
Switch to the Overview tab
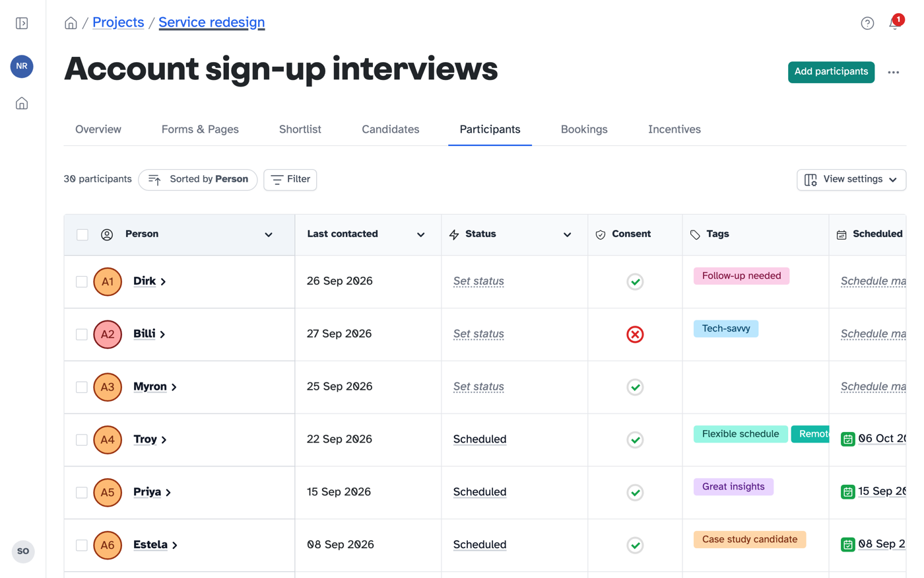(x=98, y=129)
